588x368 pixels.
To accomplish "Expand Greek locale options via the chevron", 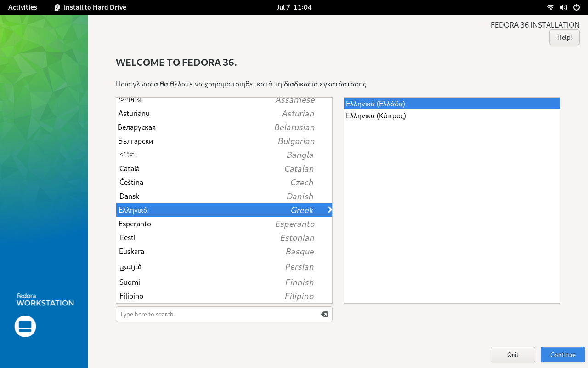I will (329, 210).
